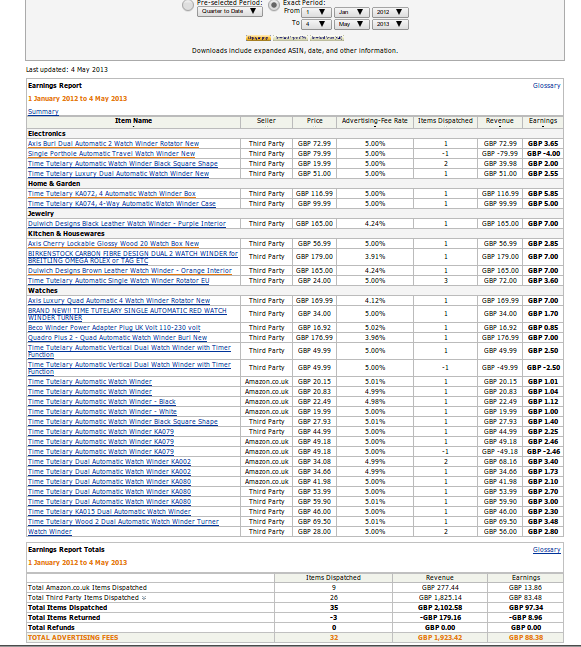Open Time Tutelary Automatic Watch Winder - White link
Viewport: 581px width, 647px height.
[x=102, y=411]
